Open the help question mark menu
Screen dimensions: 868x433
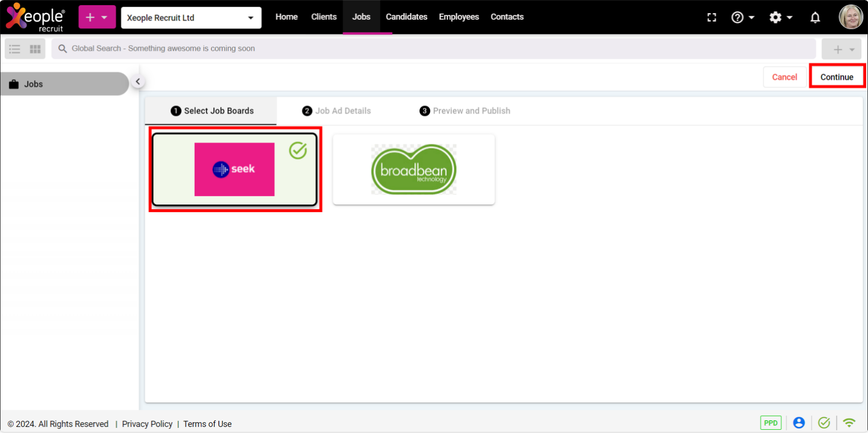tap(743, 17)
